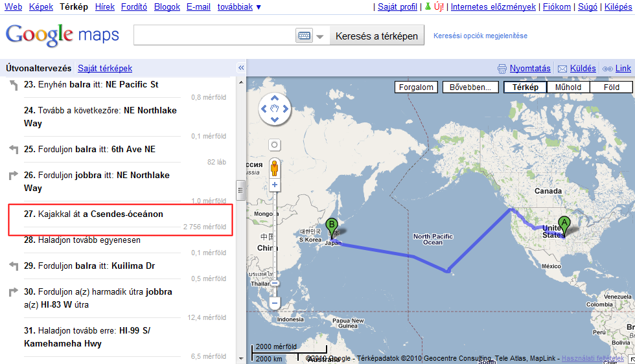Select step 24 NE Northlake Way

tap(100, 117)
